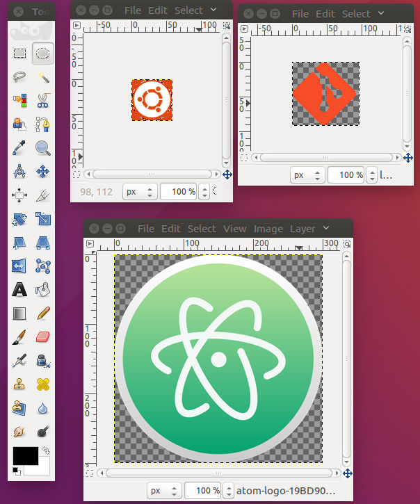Activate the Paths tool
This screenshot has width=420, height=504.
pos(43,124)
